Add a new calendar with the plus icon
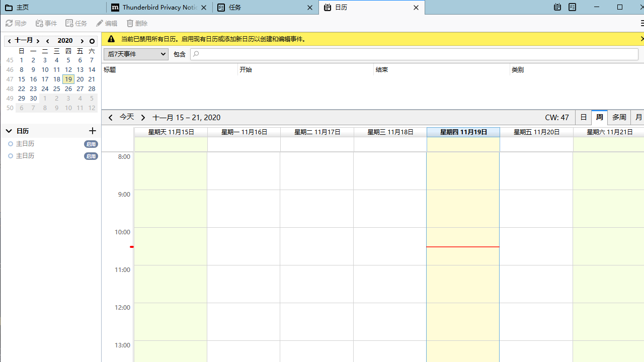 [x=93, y=131]
